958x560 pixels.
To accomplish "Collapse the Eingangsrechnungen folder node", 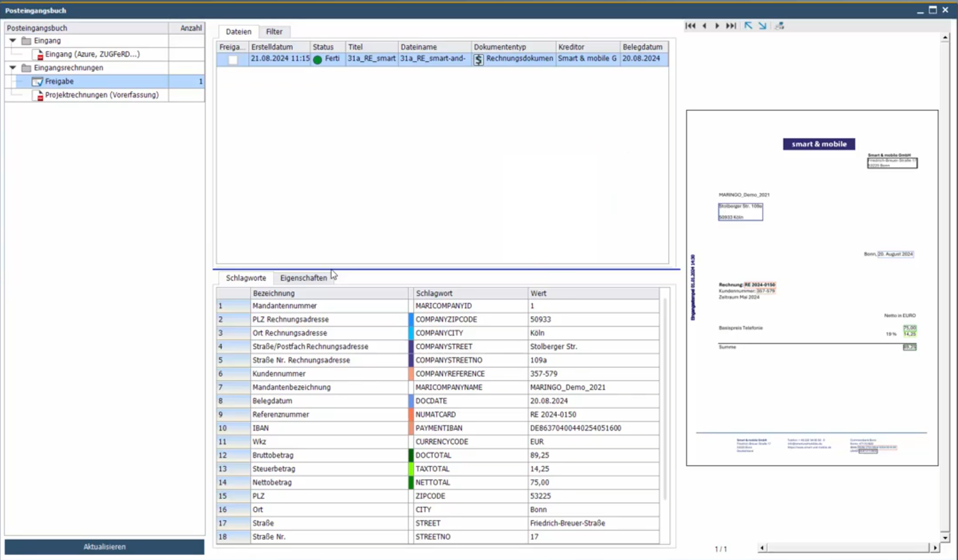I will click(x=12, y=68).
